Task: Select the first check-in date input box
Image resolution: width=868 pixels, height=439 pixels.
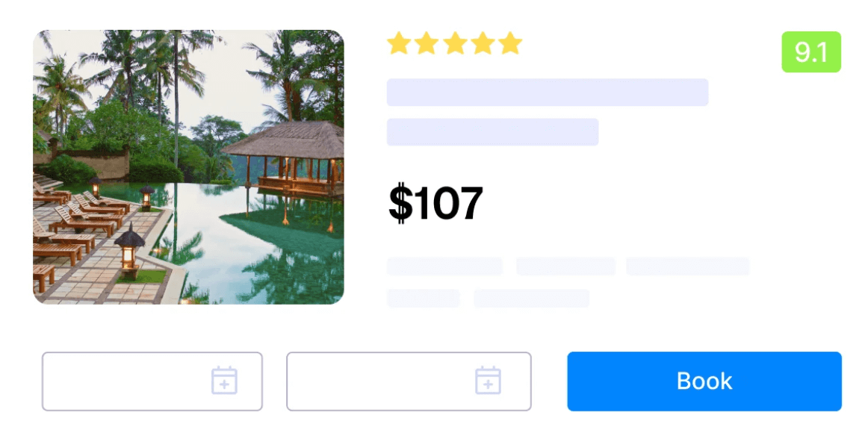Action: 152,382
